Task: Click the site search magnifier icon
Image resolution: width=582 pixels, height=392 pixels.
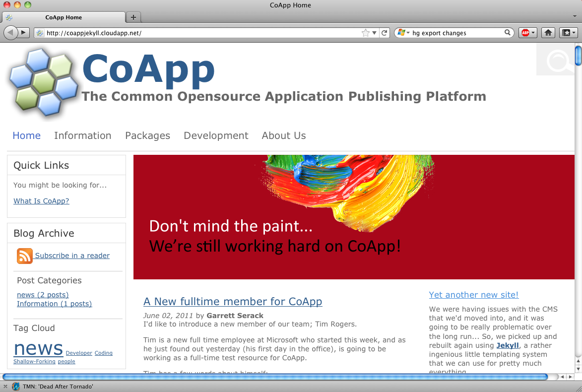Action: pos(557,61)
